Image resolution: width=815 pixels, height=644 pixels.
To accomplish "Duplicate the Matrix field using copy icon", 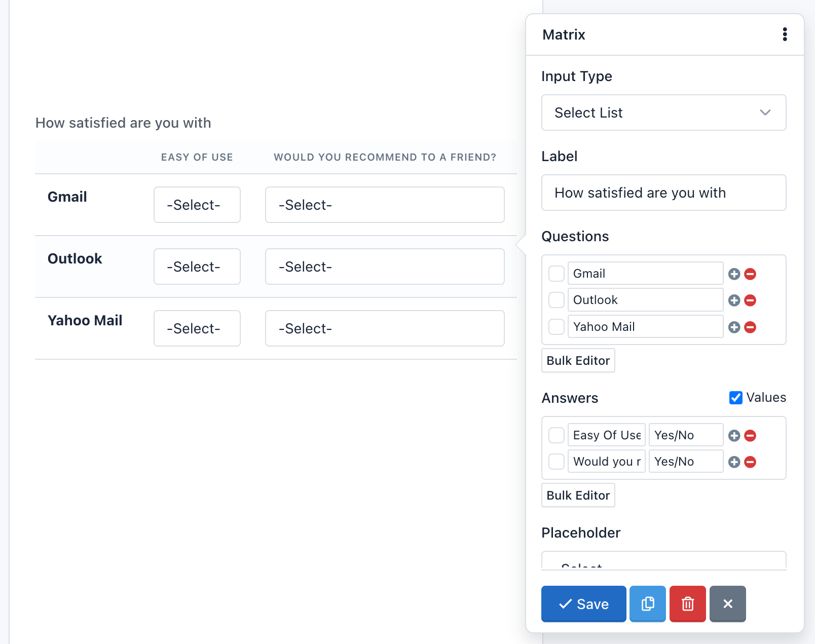I will [647, 603].
